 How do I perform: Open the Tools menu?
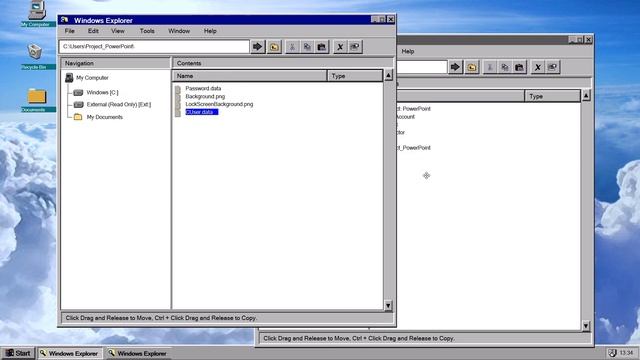[x=147, y=31]
